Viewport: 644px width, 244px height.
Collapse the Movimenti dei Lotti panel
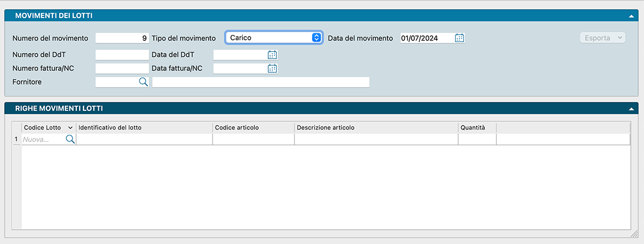(631, 16)
